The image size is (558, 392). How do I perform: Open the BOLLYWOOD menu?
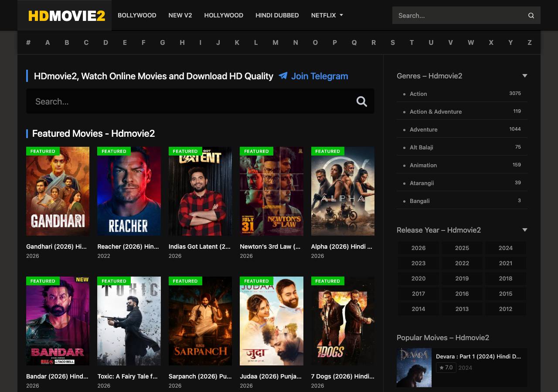tap(137, 15)
